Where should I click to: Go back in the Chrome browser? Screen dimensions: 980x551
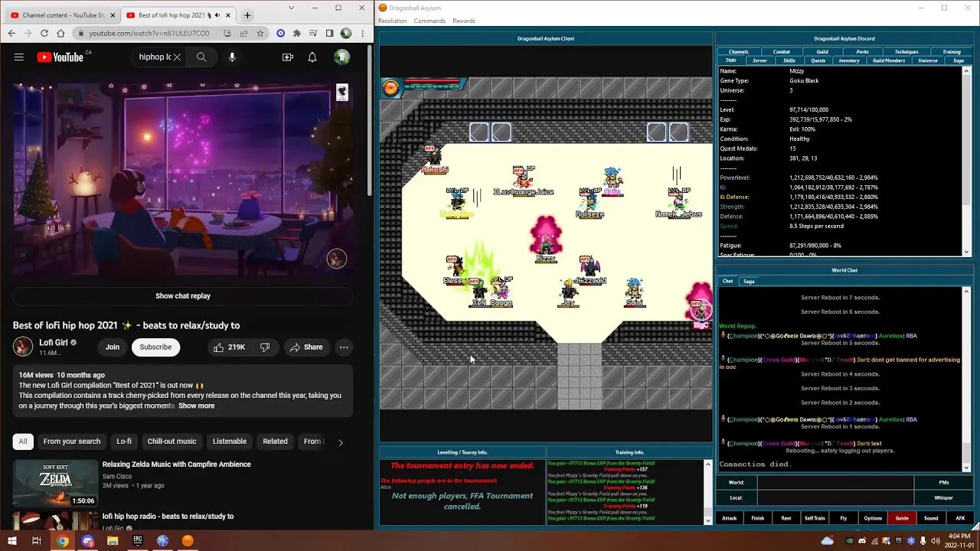point(11,33)
